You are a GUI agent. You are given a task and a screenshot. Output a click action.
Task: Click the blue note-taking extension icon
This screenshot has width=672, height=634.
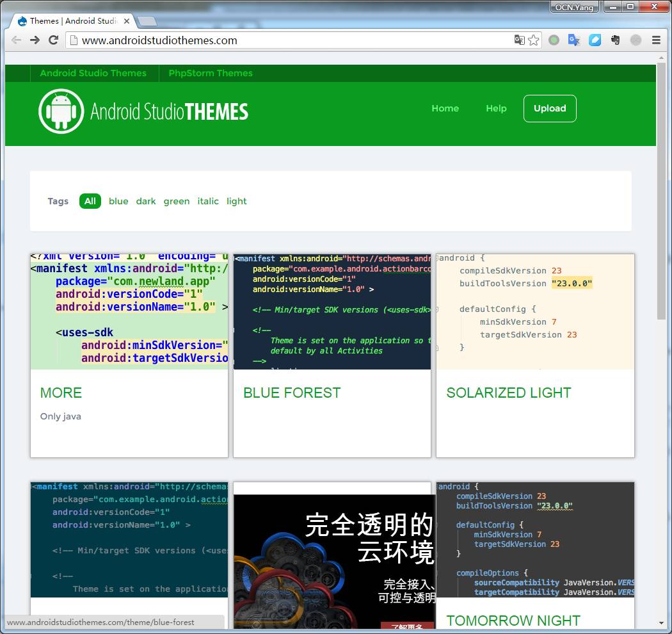coord(595,40)
